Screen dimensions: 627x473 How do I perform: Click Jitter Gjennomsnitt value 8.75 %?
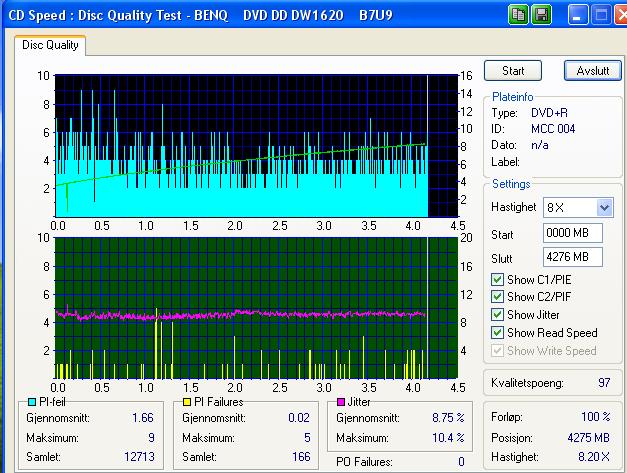(x=448, y=418)
